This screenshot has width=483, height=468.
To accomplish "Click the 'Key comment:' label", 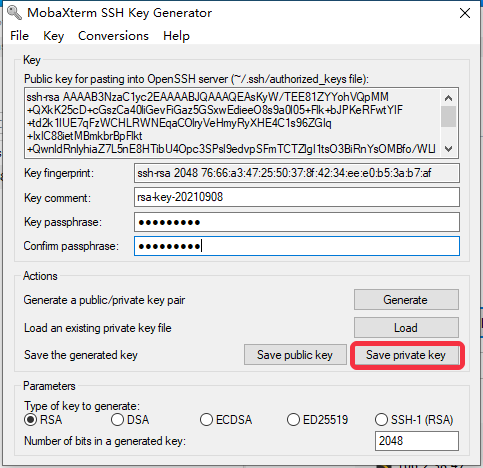I will [57, 198].
